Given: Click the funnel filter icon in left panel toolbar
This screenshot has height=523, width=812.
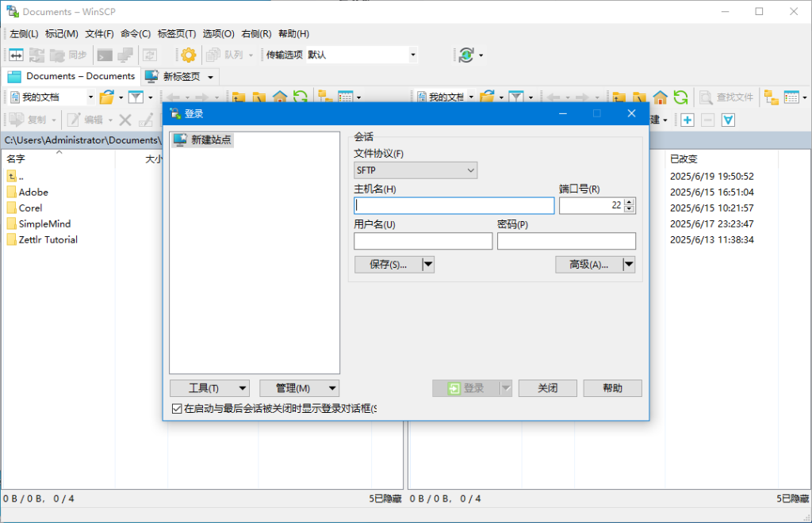Looking at the screenshot, I should point(136,97).
